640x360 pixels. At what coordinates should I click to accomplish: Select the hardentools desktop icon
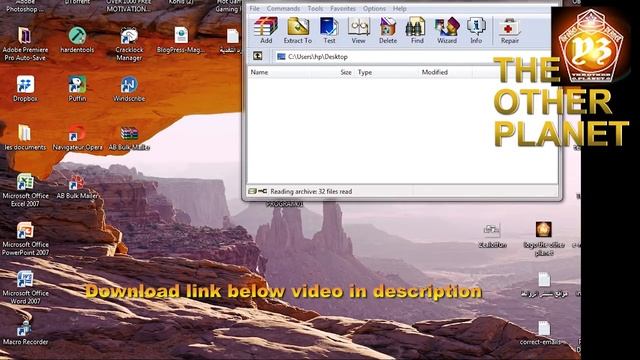tap(77, 40)
